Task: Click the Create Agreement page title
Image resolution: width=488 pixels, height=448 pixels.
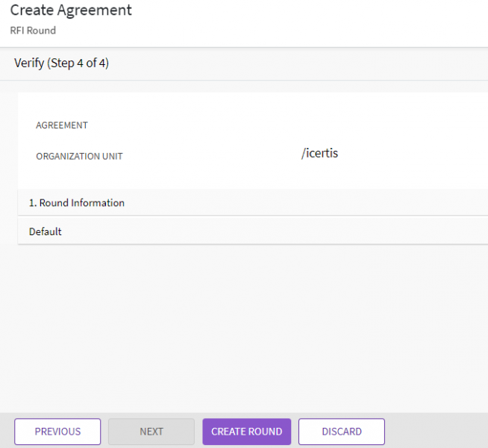Action: click(71, 11)
